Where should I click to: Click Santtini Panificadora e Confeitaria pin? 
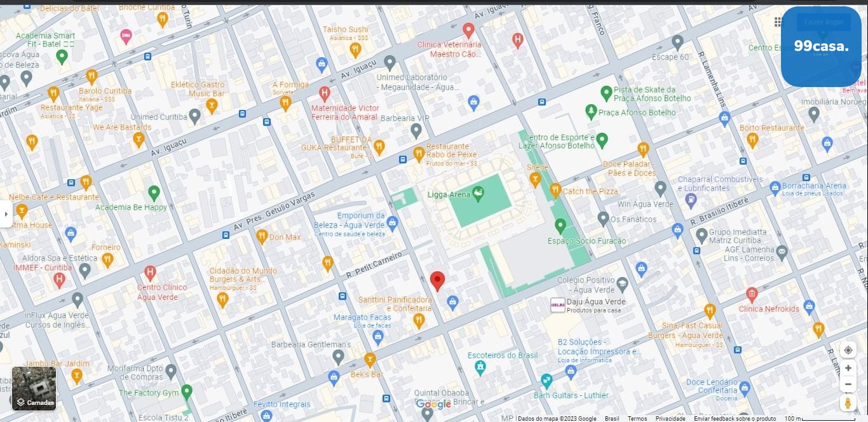coord(419,320)
